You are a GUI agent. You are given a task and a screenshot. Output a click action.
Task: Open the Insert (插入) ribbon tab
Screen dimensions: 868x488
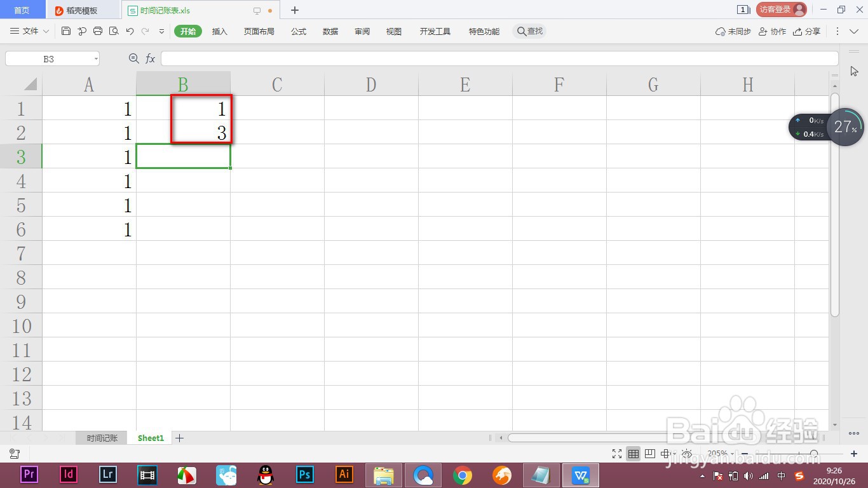(220, 31)
